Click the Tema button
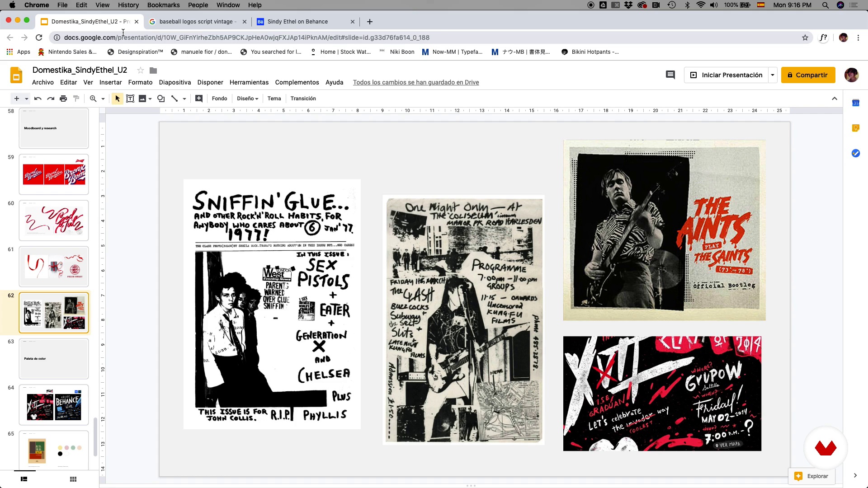Viewport: 868px width, 488px height. point(274,99)
